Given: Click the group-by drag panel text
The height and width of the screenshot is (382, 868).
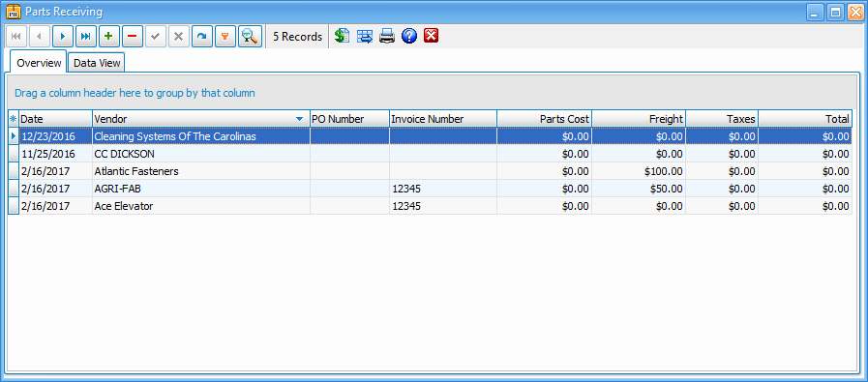Looking at the screenshot, I should [x=135, y=93].
